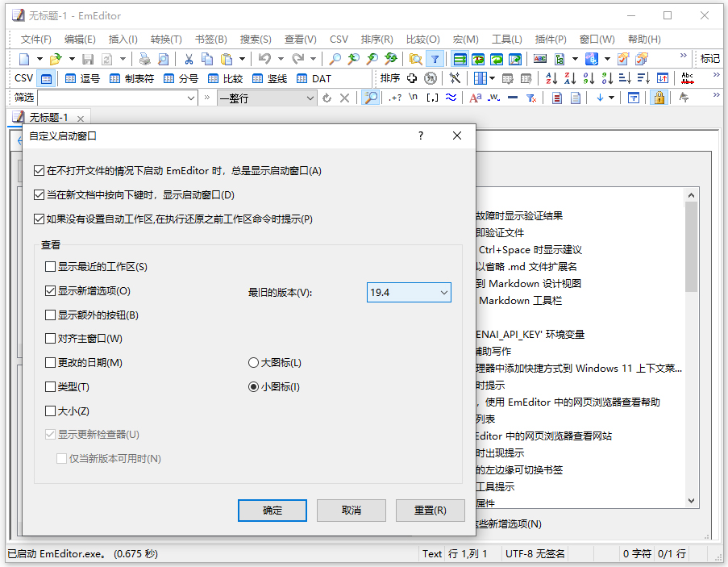Select the 大图标 radio button
This screenshot has width=728, height=567.
(x=254, y=362)
